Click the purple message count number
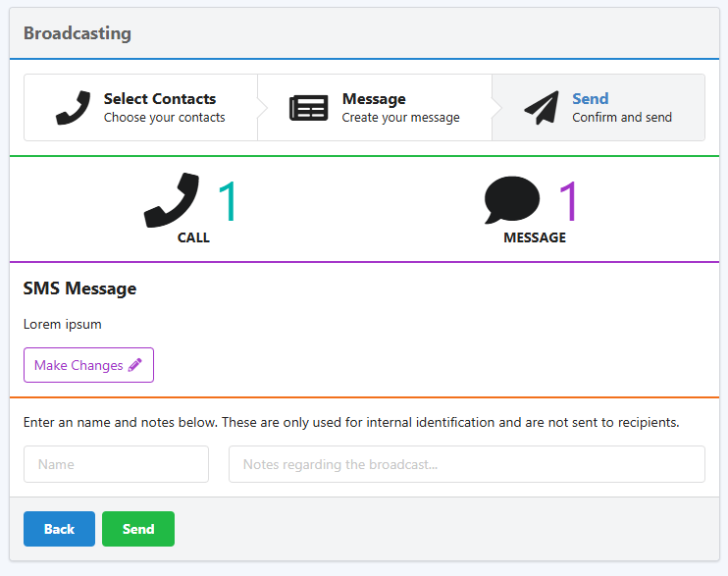Screen dimensions: 728x576 568,201
